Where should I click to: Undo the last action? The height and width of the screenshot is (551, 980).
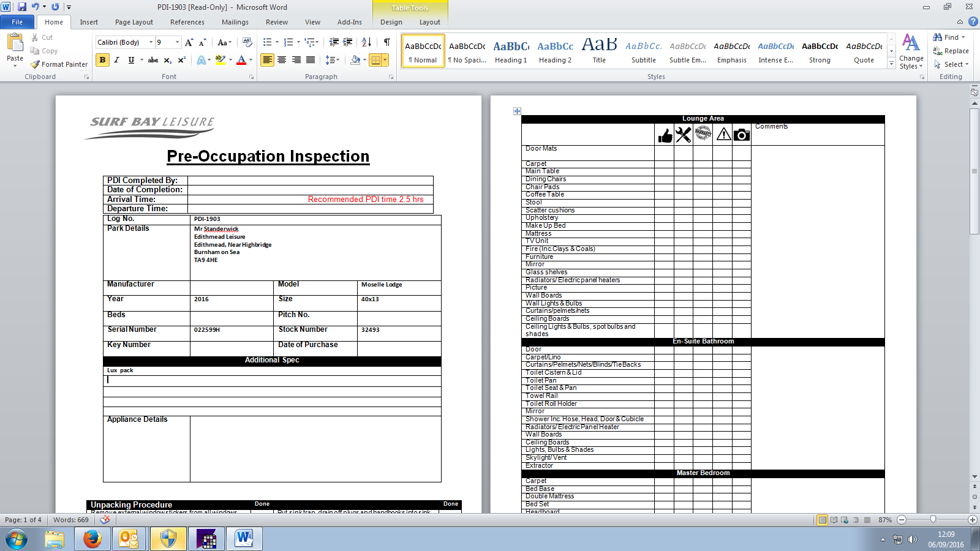35,7
